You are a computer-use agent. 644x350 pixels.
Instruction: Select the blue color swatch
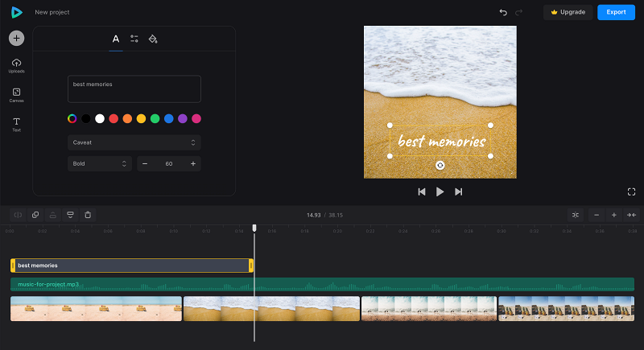point(169,118)
